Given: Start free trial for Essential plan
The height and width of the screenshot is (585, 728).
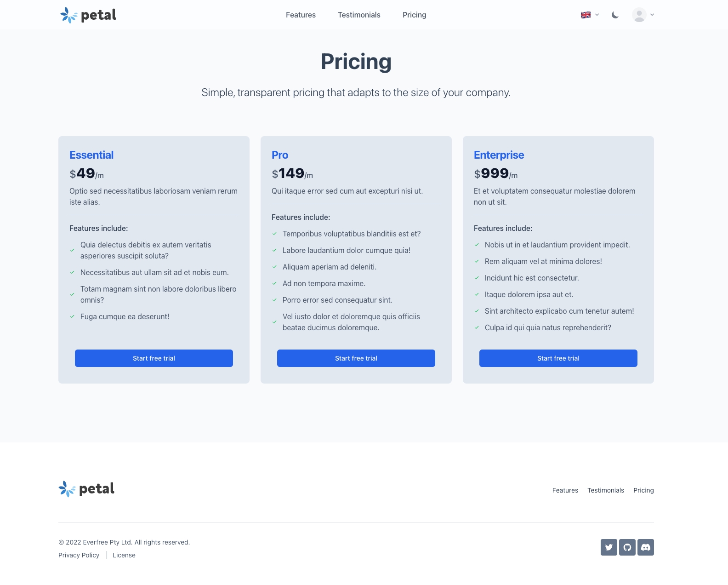Looking at the screenshot, I should (154, 358).
